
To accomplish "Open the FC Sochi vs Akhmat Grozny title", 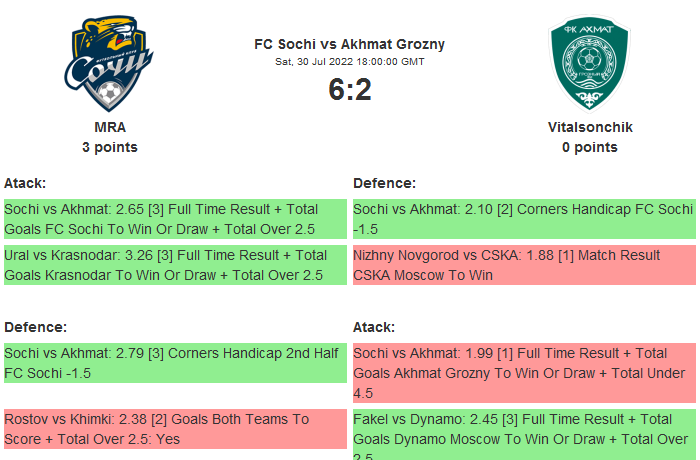I will coord(350,44).
